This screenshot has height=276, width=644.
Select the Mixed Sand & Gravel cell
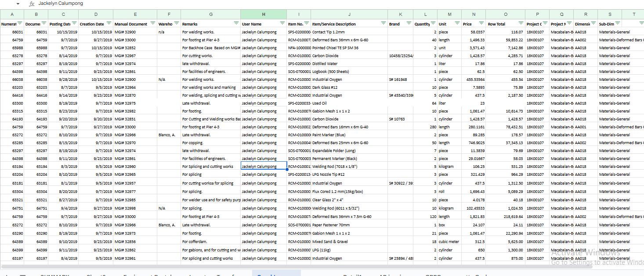tap(349, 242)
